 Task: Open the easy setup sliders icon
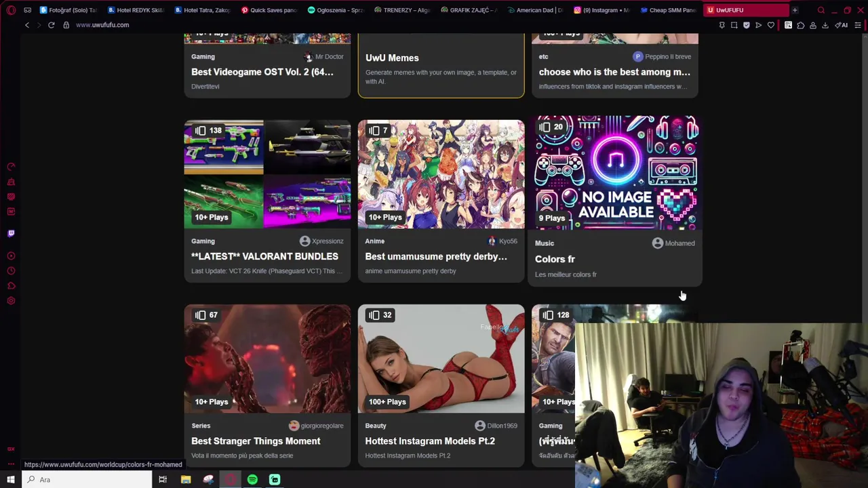point(858,25)
